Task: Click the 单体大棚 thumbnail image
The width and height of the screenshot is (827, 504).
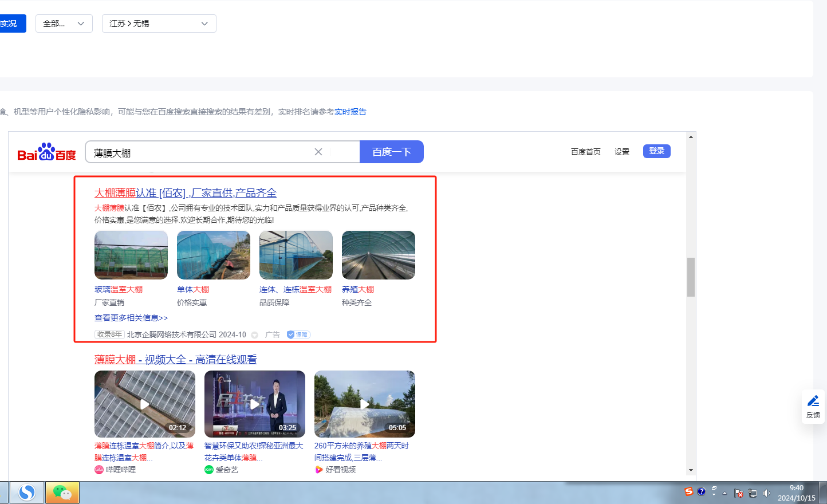Action: (214, 255)
